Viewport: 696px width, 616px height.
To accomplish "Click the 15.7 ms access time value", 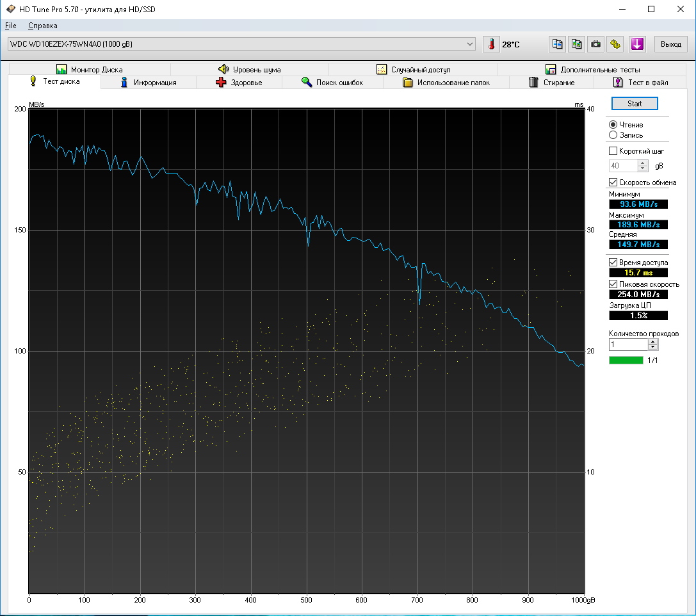I will [638, 273].
